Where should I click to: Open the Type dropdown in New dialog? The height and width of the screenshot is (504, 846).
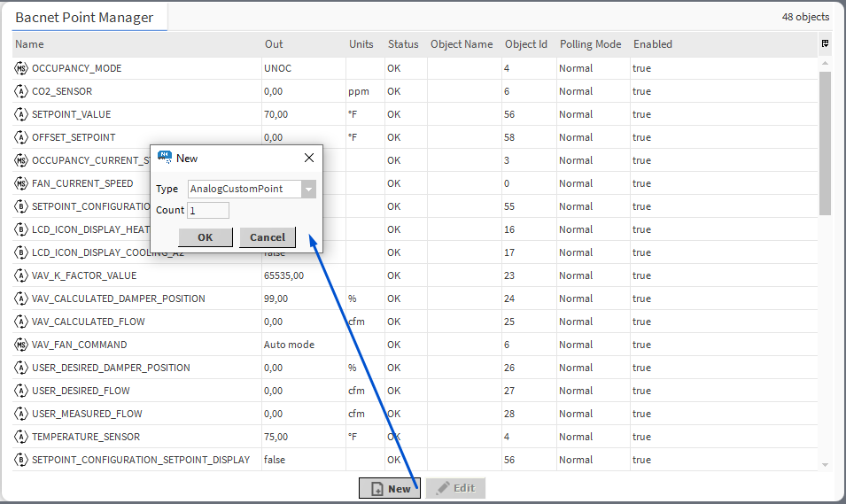click(x=307, y=189)
